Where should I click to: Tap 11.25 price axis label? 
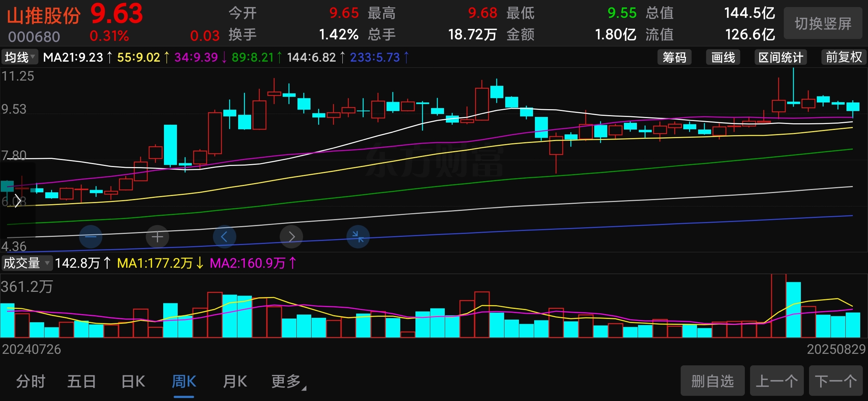[x=18, y=76]
